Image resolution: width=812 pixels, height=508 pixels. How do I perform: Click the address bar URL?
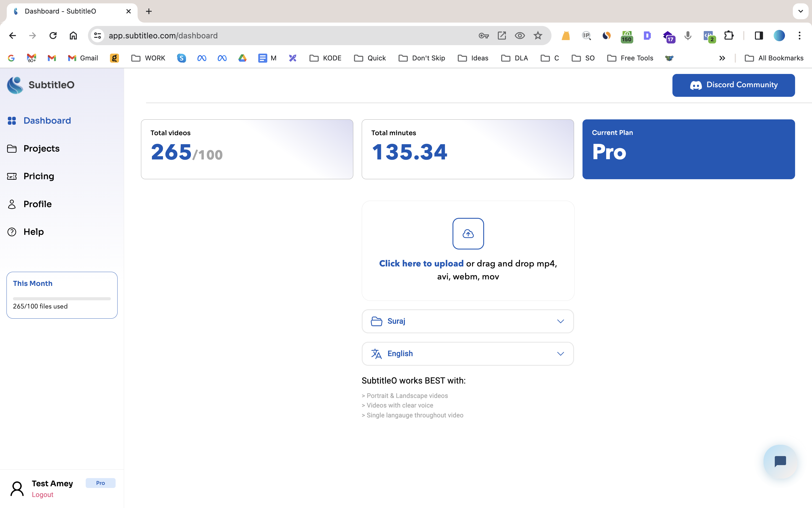pyautogui.click(x=163, y=36)
